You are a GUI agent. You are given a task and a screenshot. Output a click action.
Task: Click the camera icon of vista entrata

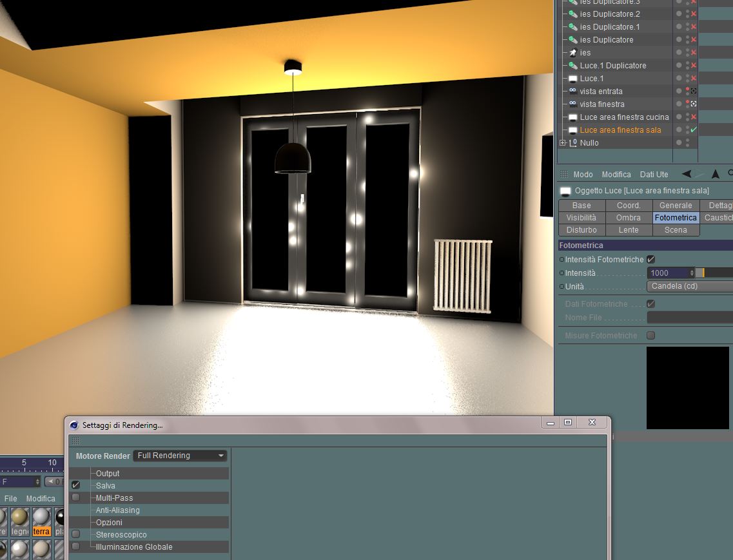pos(572,91)
